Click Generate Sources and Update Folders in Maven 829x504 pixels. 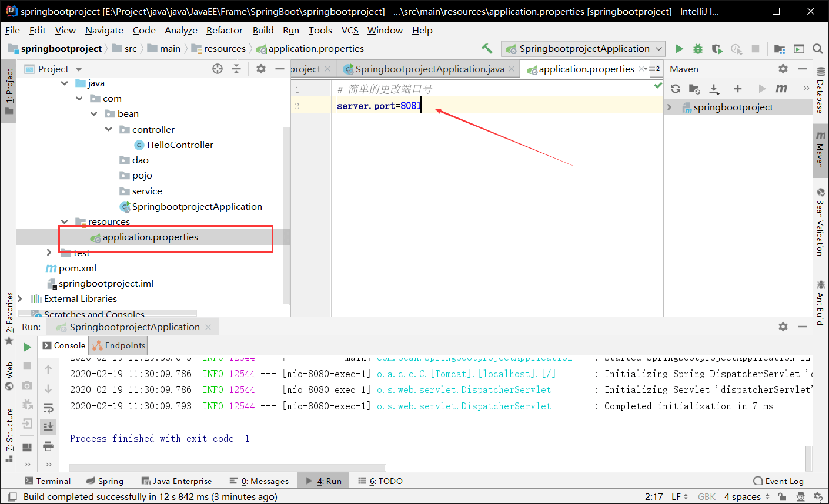point(694,89)
